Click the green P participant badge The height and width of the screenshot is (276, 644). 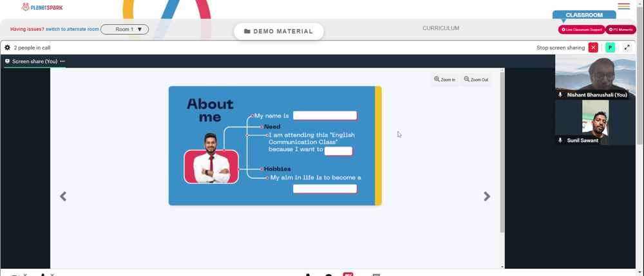(x=610, y=48)
